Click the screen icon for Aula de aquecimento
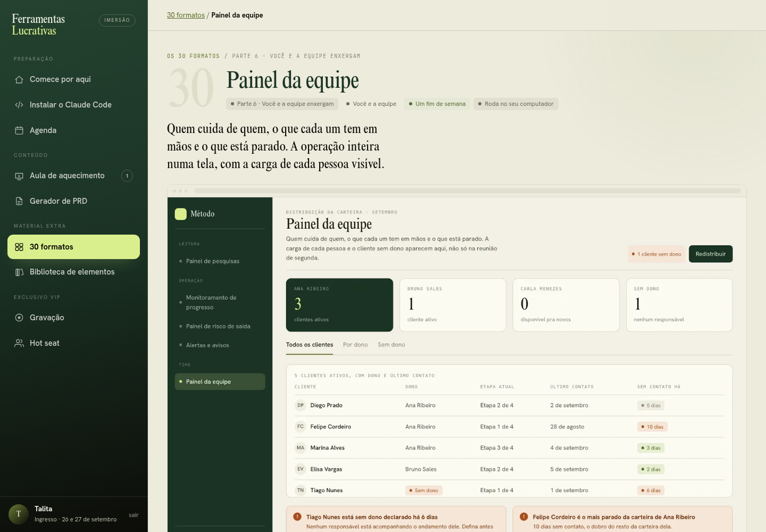Viewport: 766px width, 532px height. 19,176
